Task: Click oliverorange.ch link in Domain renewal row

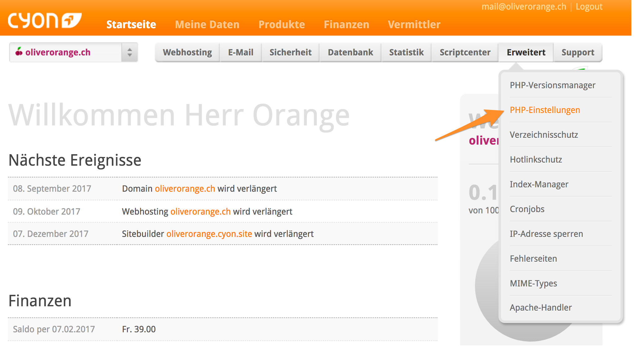Action: click(185, 189)
